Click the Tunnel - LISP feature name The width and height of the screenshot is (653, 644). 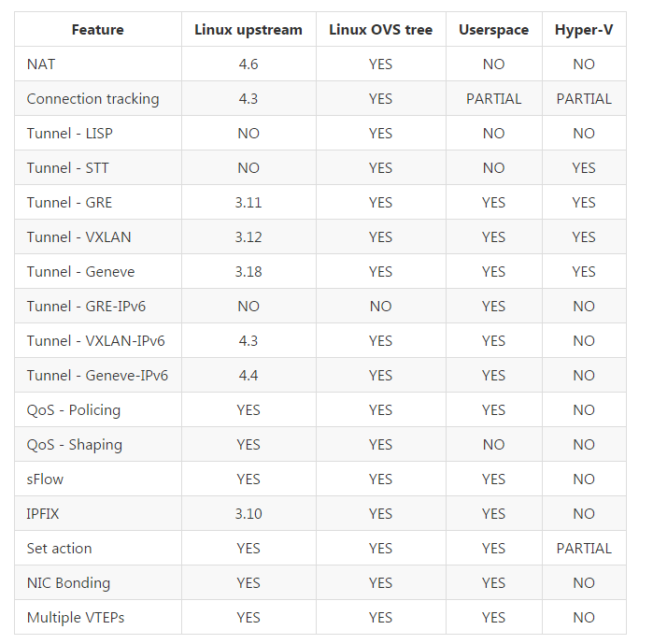click(69, 134)
